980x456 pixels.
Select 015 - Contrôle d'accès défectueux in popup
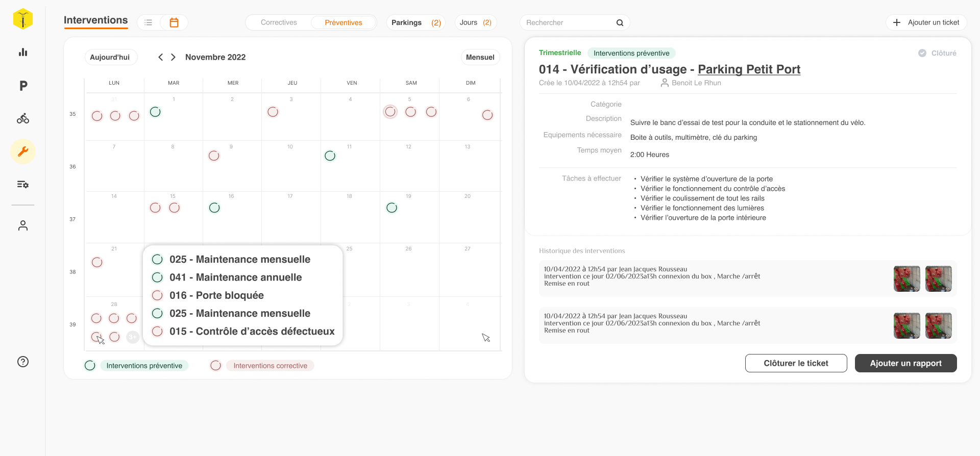[252, 332]
